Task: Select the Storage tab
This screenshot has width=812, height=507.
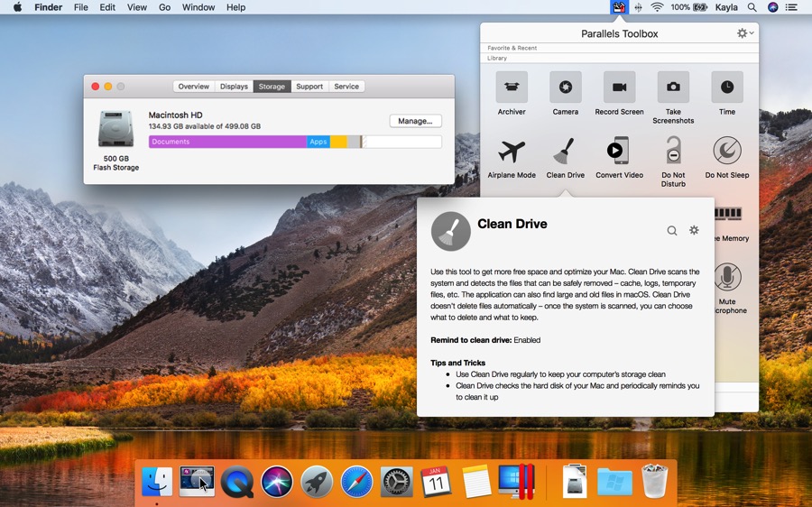Action: [272, 87]
